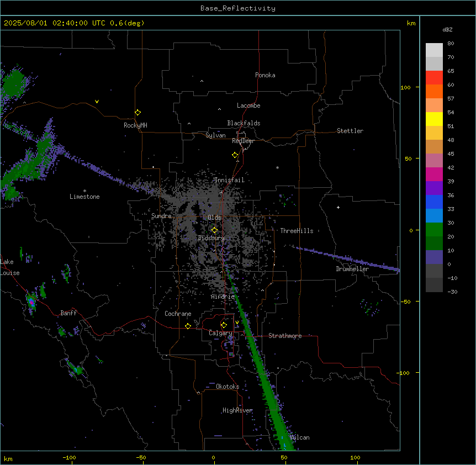This screenshot has width=476, height=465.
Task: Pick the bright yellow 51-54 dBZ swatch
Action: pyautogui.click(x=434, y=119)
